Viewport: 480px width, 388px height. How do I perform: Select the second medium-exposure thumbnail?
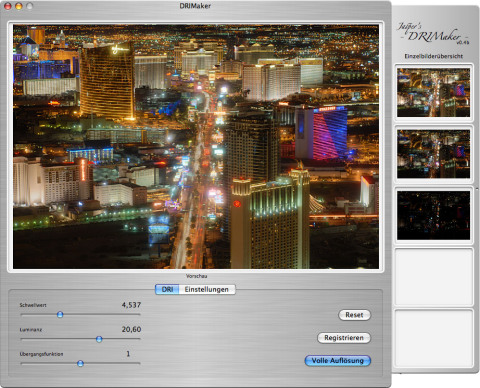coord(433,154)
